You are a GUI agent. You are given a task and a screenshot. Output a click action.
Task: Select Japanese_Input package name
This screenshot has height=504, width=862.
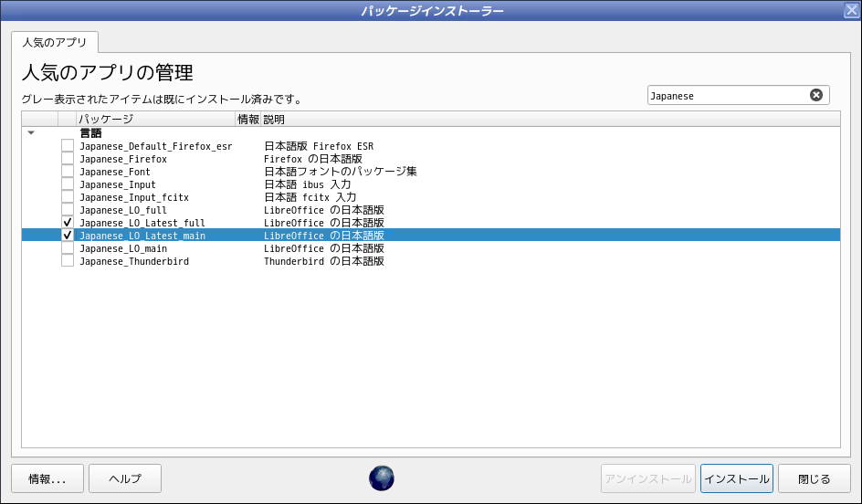[118, 184]
